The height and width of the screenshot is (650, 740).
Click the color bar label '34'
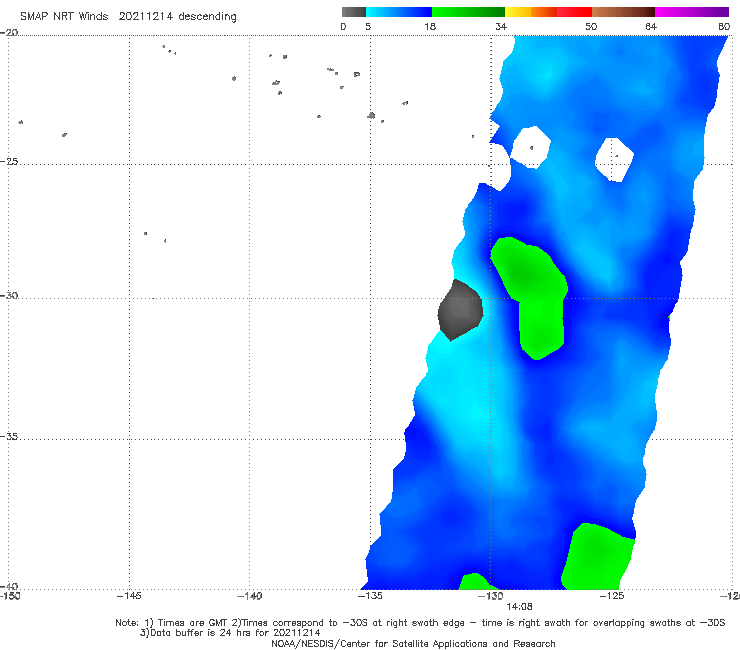[x=501, y=27]
